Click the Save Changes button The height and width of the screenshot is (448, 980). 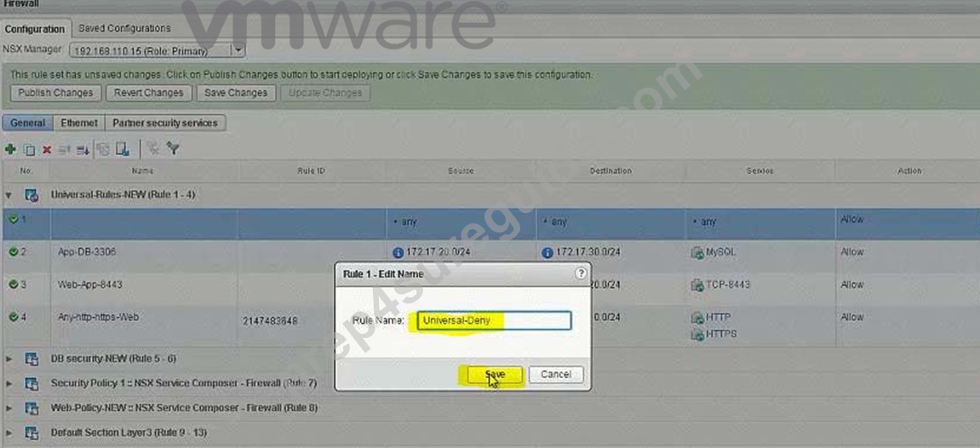tap(236, 93)
